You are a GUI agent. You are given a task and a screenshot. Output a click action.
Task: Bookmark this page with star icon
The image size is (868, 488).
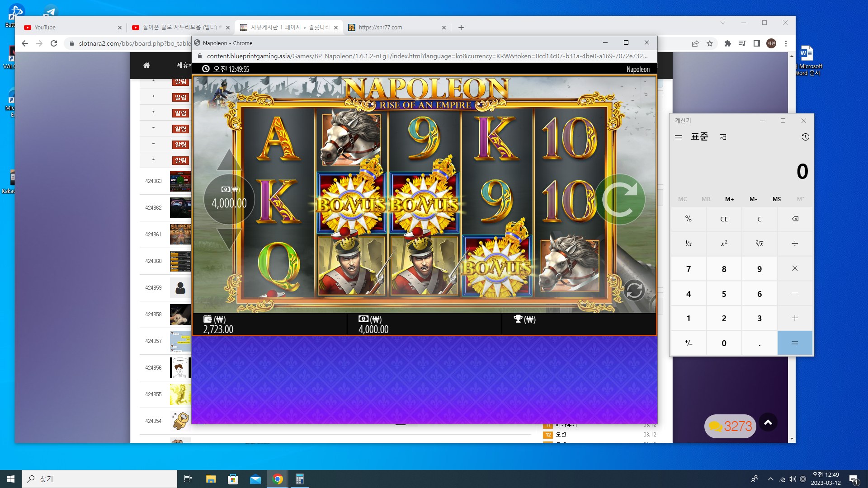pos(710,43)
